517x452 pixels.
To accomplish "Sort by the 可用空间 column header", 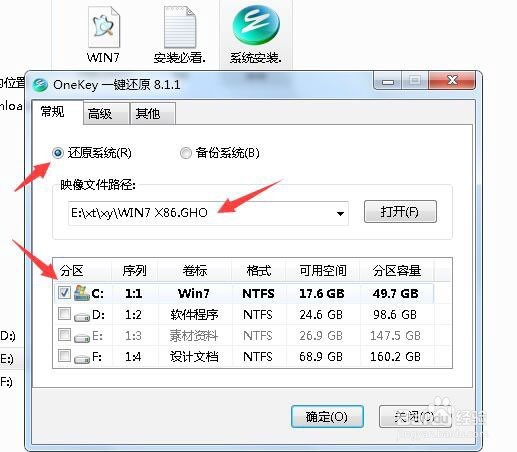I will tap(323, 270).
